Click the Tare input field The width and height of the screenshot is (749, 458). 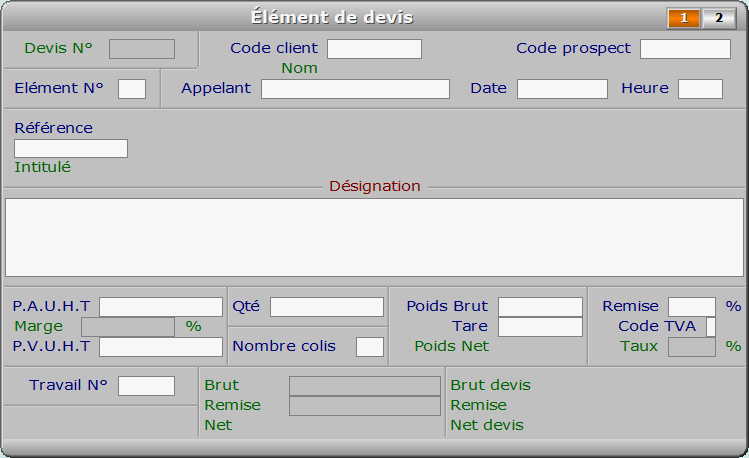coord(540,327)
